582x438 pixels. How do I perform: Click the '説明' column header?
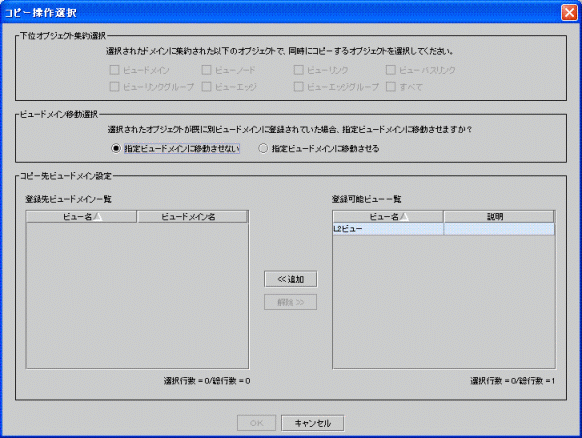tap(499, 217)
